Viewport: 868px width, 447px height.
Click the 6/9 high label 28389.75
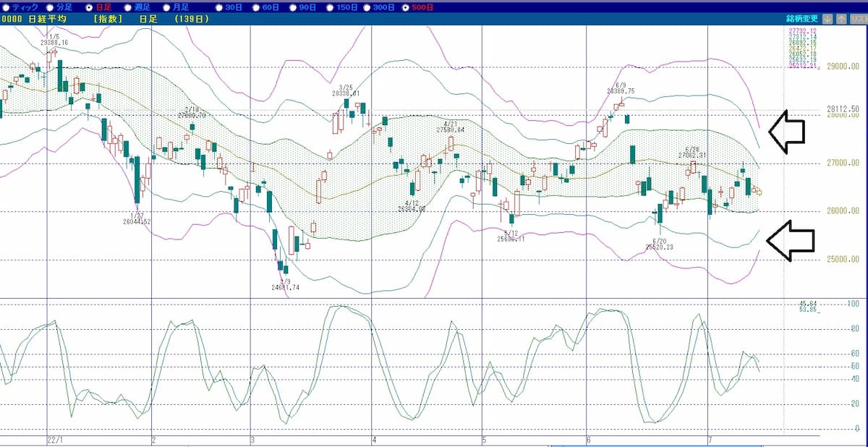click(x=621, y=91)
